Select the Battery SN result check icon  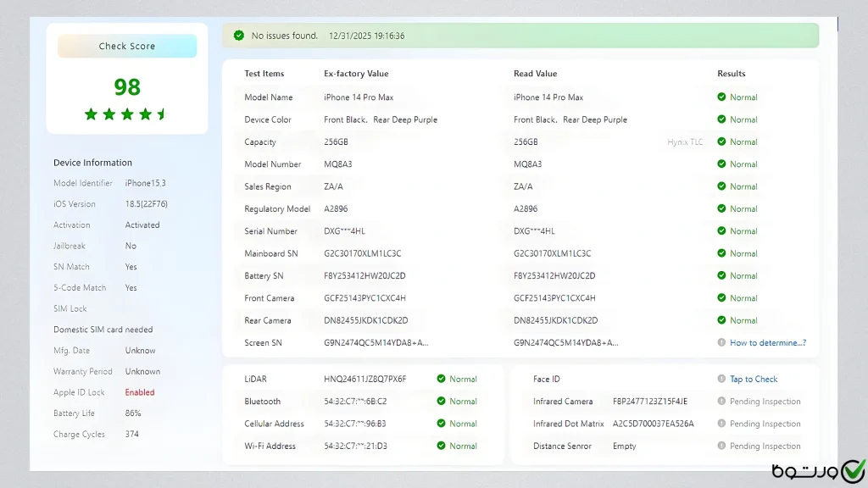click(x=721, y=276)
